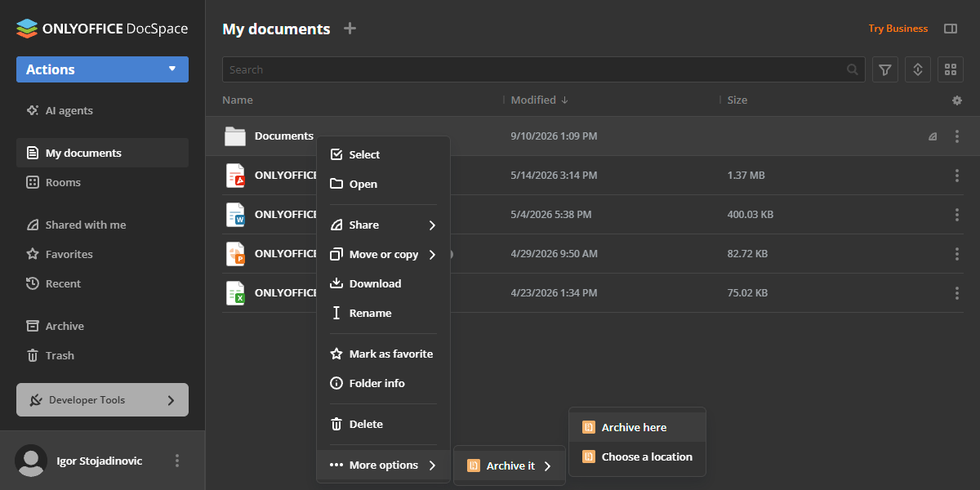The height and width of the screenshot is (490, 980).
Task: Expand More options submenu
Action: [383, 465]
